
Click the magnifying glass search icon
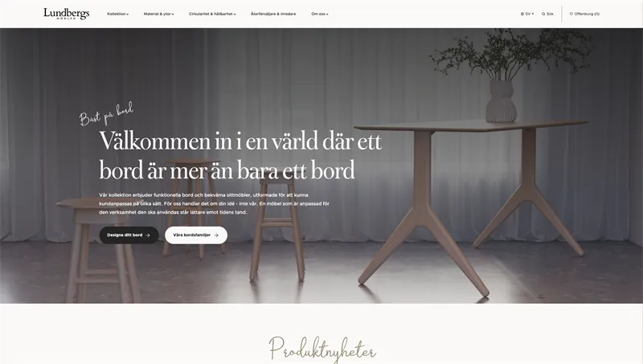click(543, 14)
